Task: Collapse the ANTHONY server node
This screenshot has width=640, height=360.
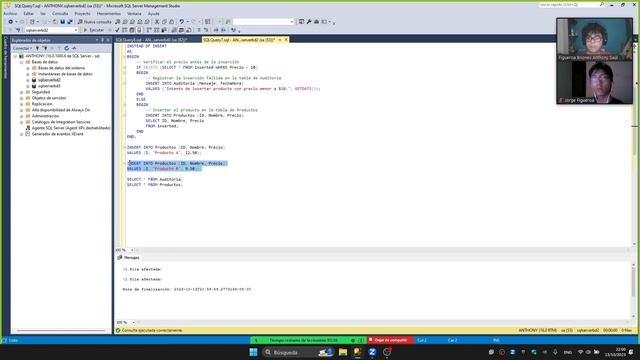Action: (16, 56)
